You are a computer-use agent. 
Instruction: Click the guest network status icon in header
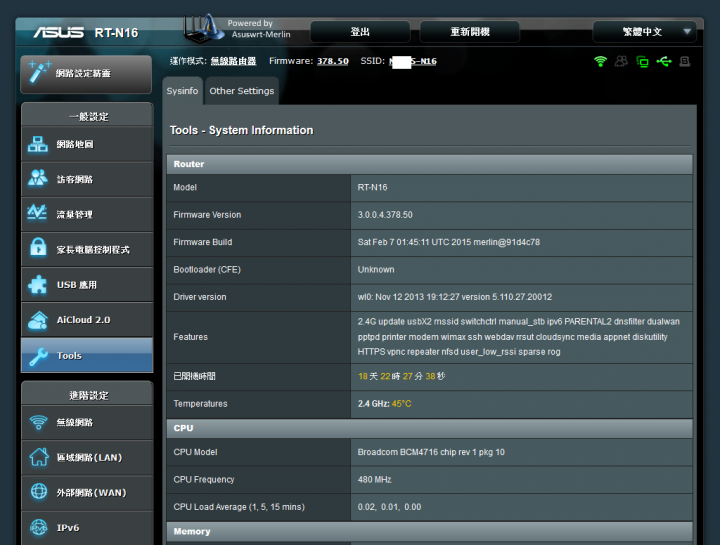click(x=621, y=61)
